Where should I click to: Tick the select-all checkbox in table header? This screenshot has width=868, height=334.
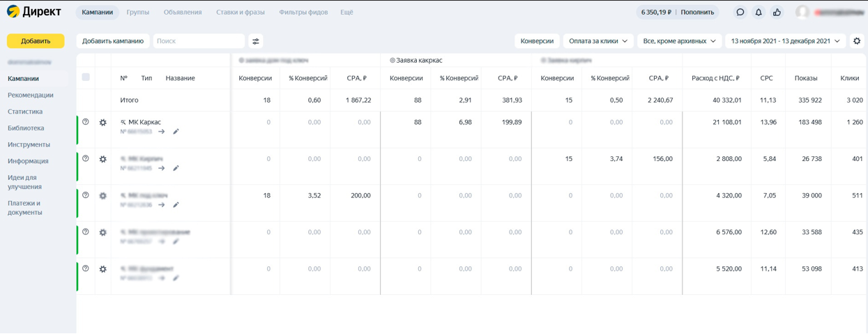[86, 77]
